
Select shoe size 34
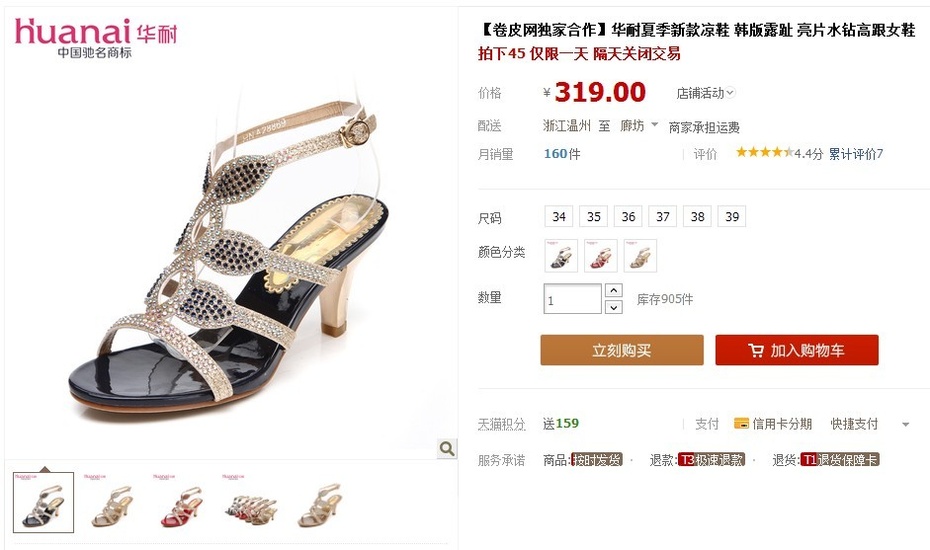click(559, 217)
